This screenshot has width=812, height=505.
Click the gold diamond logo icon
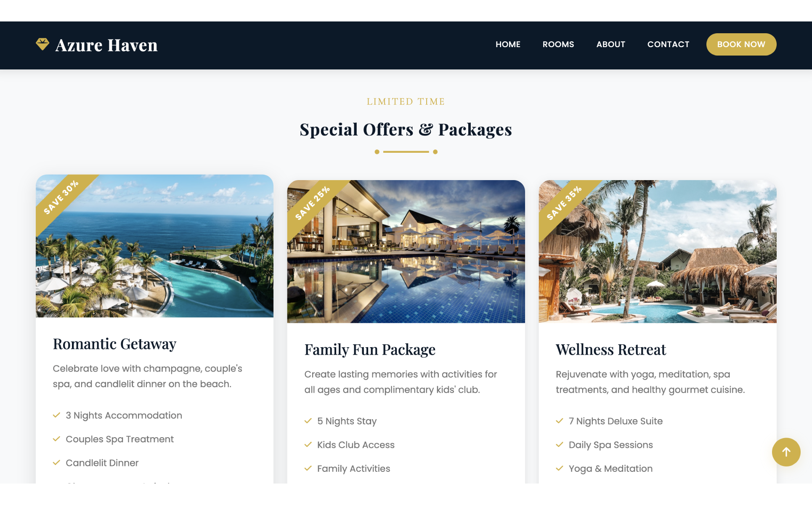click(x=42, y=44)
